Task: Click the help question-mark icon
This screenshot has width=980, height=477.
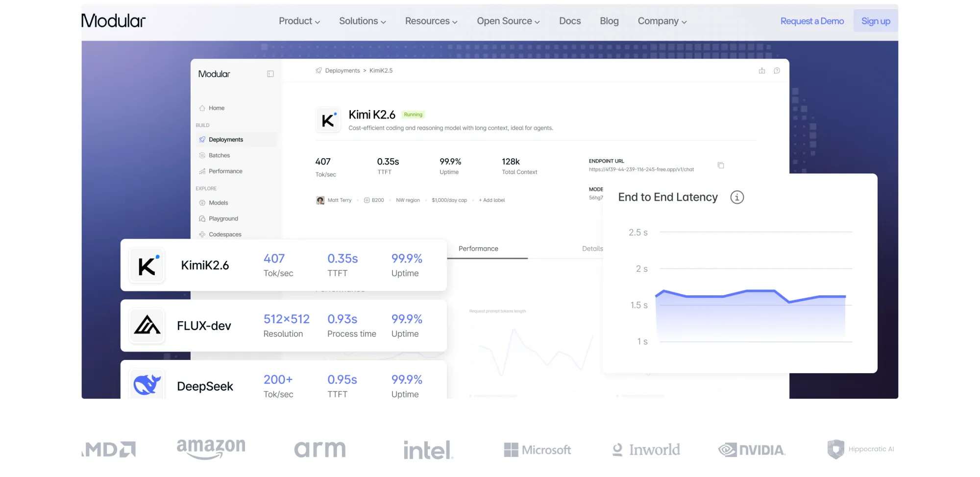Action: click(x=777, y=71)
